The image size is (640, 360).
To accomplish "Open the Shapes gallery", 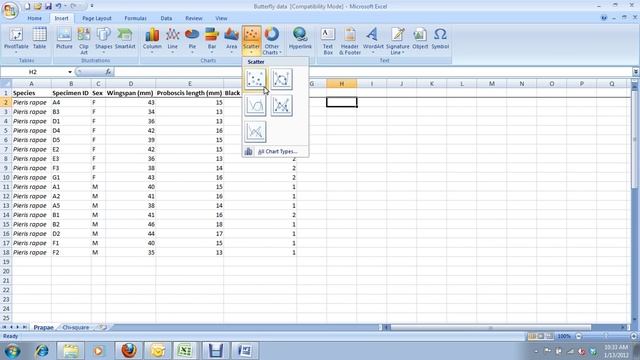I will pyautogui.click(x=103, y=41).
